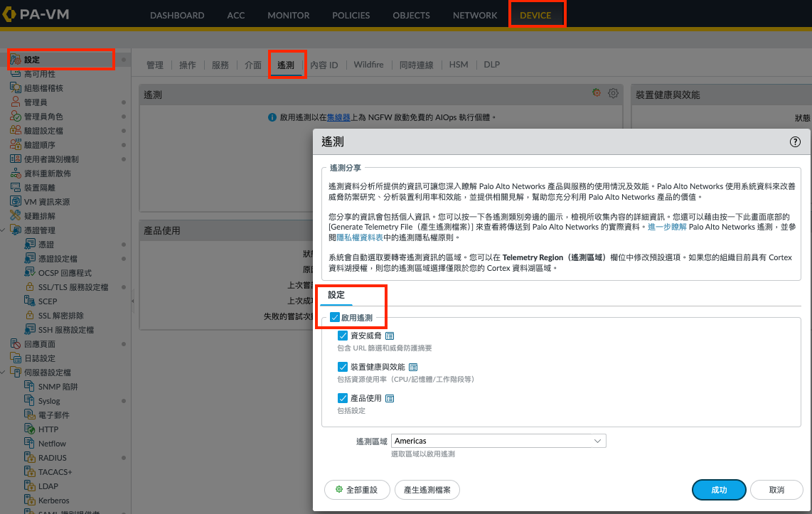Image resolution: width=812 pixels, height=514 pixels.
Task: Select RADIUS in the sidebar tree
Action: (x=53, y=458)
